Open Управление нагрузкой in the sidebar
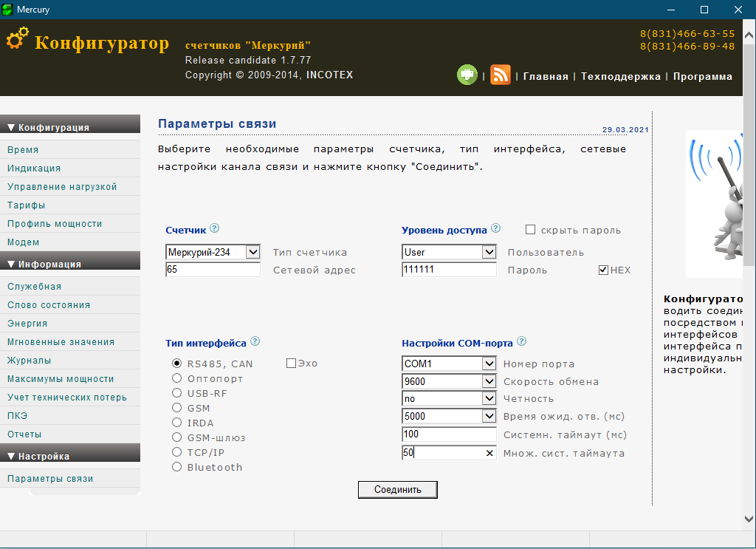The image size is (756, 549). (70, 187)
